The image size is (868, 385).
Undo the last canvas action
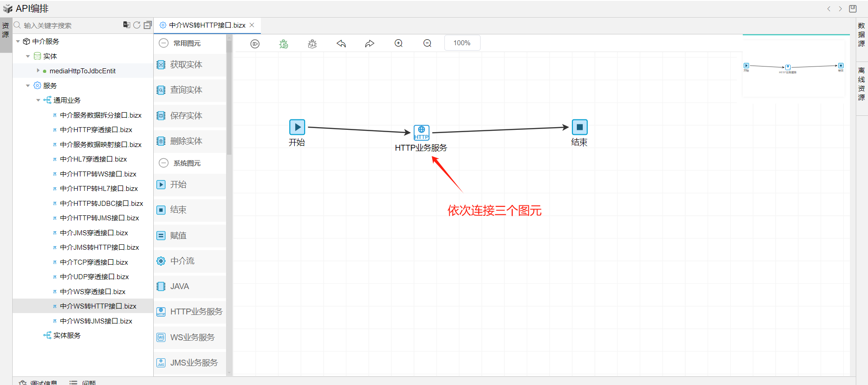click(x=341, y=43)
